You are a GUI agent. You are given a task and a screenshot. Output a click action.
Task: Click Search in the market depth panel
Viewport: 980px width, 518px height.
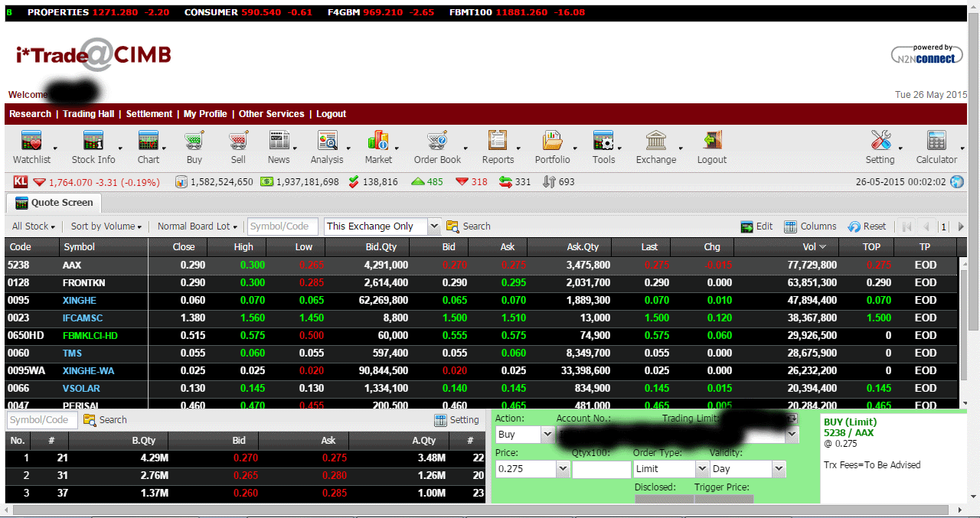click(105, 420)
